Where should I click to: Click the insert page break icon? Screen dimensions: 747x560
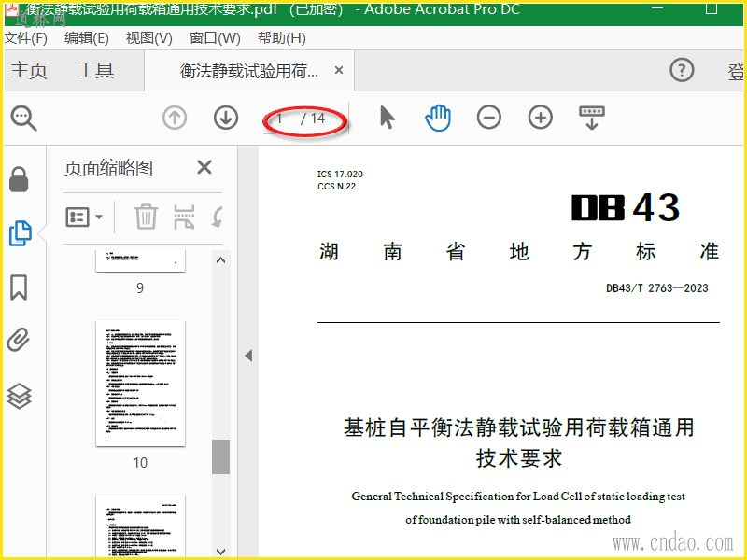184,217
